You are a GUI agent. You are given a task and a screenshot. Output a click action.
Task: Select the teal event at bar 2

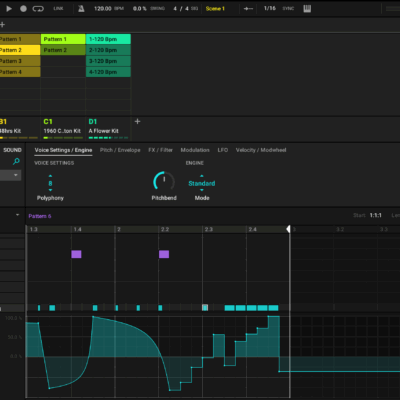(x=117, y=308)
